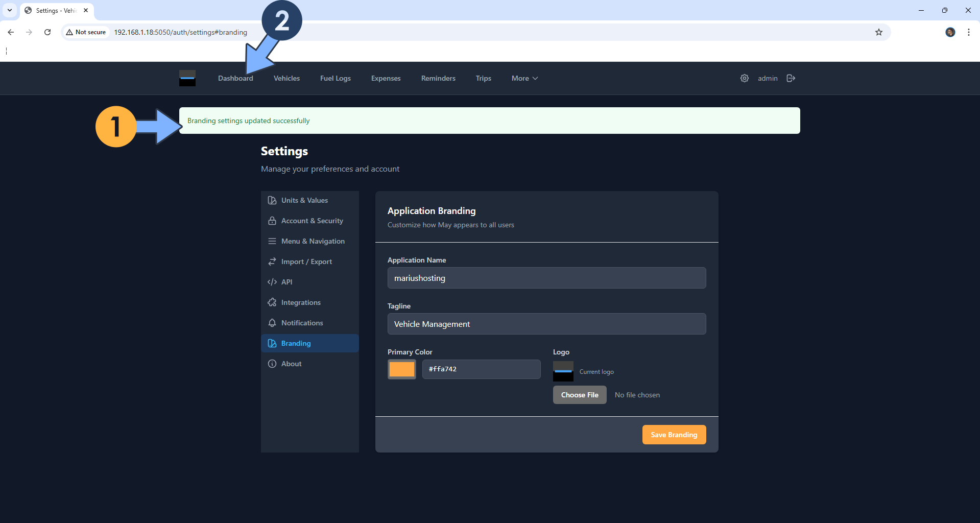Select the Integrations icon
The width and height of the screenshot is (980, 523).
click(x=272, y=302)
